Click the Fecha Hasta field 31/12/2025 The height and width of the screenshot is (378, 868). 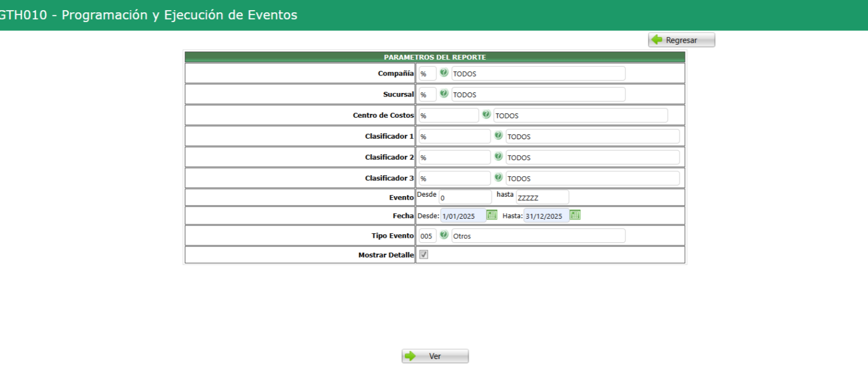point(546,216)
